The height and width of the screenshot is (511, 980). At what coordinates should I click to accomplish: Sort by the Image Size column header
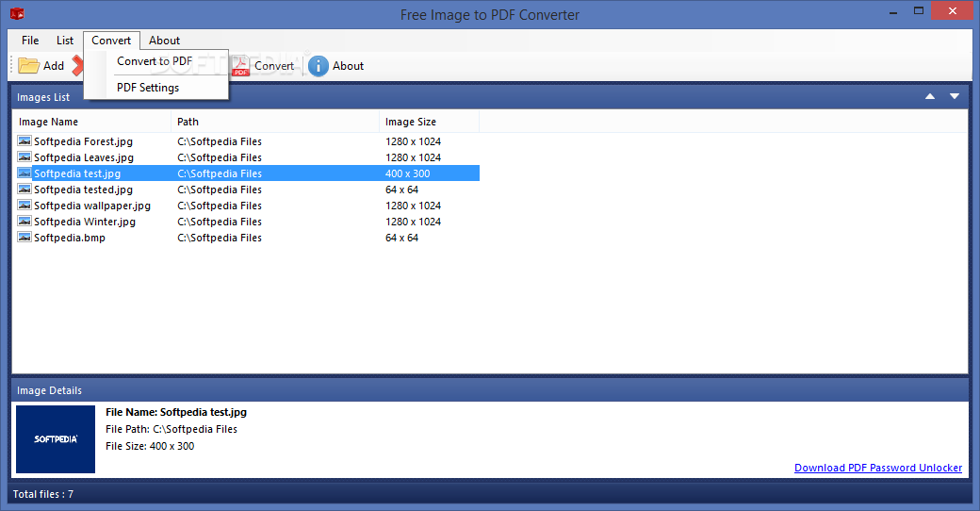430,122
